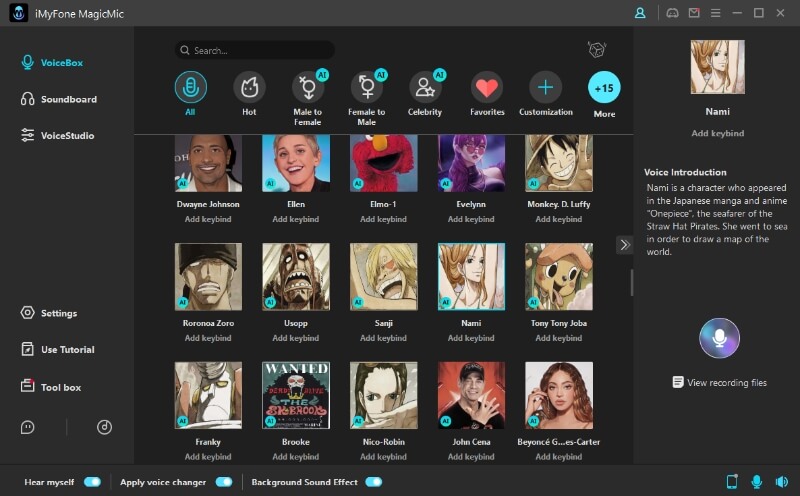Start recording with the round microphone button
Screen dimensions: 800x496
tap(719, 338)
